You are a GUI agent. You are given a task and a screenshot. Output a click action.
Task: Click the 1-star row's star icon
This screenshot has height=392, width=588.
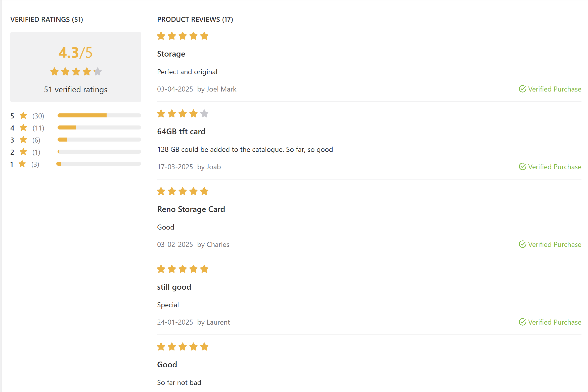tap(22, 164)
